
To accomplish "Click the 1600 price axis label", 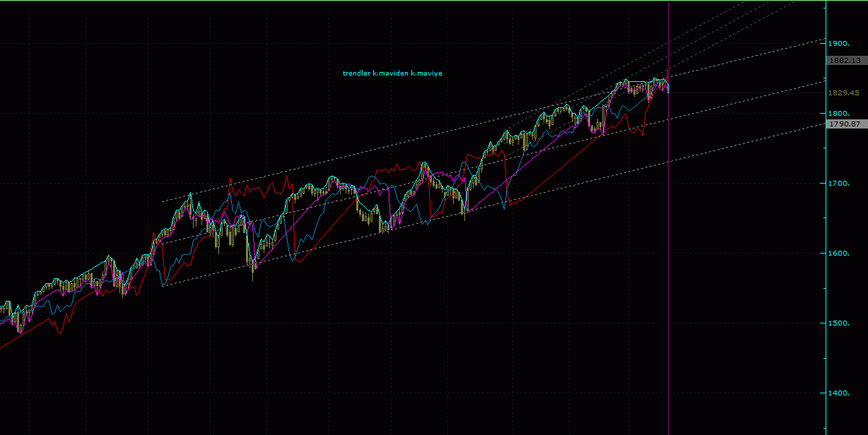I will click(839, 254).
